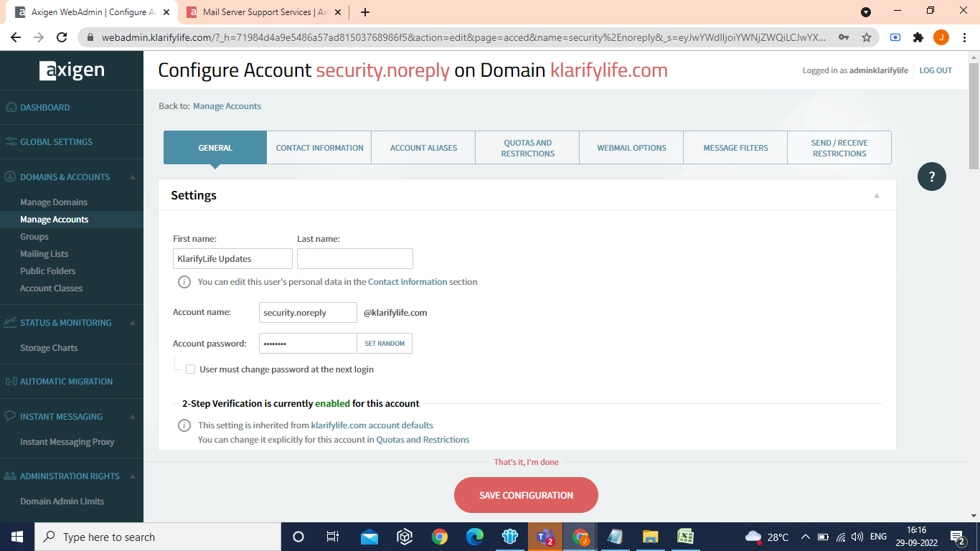Open Send / Receive Restrictions tab
The image size is (980, 551).
point(839,148)
